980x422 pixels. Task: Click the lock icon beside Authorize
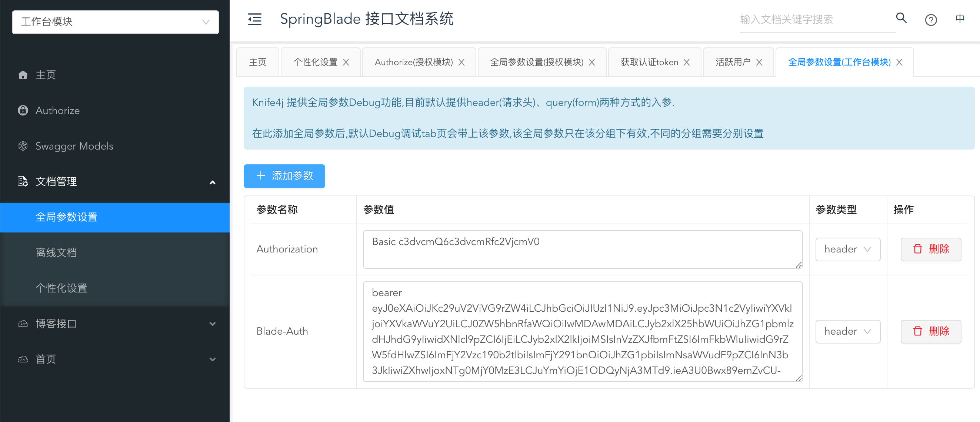[23, 110]
